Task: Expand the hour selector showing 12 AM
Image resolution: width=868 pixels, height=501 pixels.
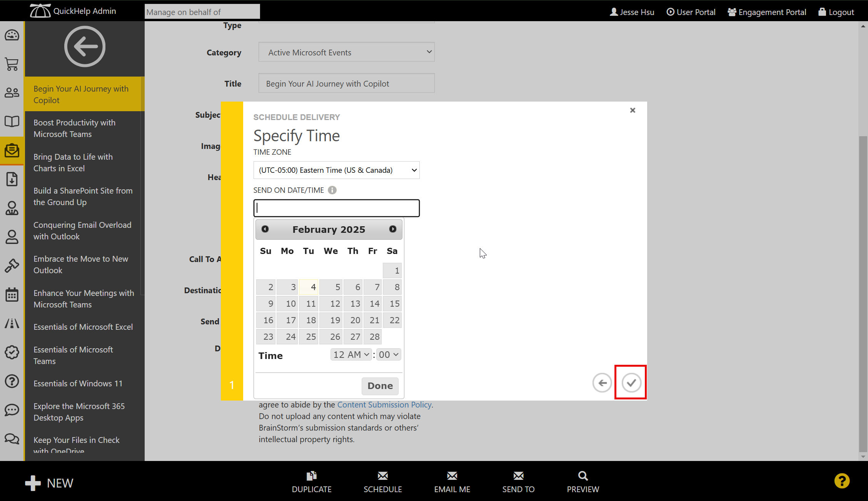Action: (x=351, y=354)
